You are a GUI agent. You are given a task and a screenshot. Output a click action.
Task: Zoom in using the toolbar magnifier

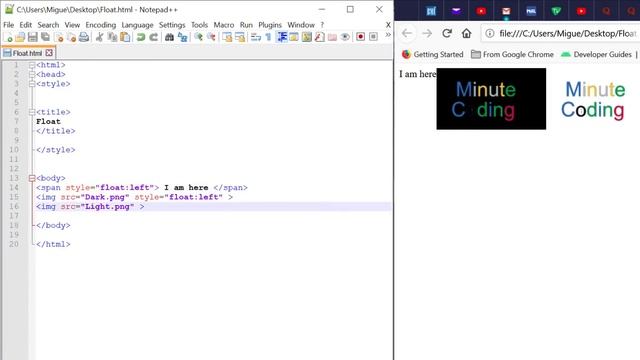pos(198,37)
